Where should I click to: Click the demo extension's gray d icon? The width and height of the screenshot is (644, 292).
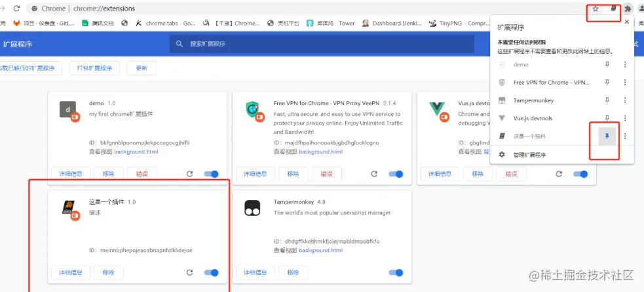coord(67,110)
